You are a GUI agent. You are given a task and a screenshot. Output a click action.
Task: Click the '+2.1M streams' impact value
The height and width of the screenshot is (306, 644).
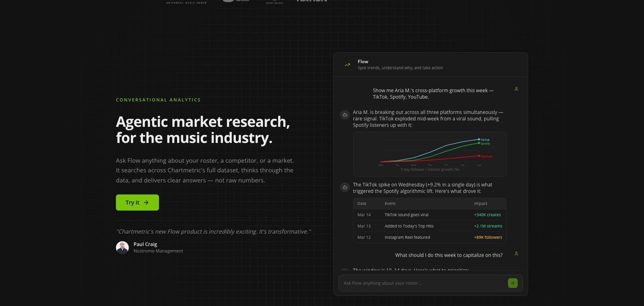[x=488, y=226]
